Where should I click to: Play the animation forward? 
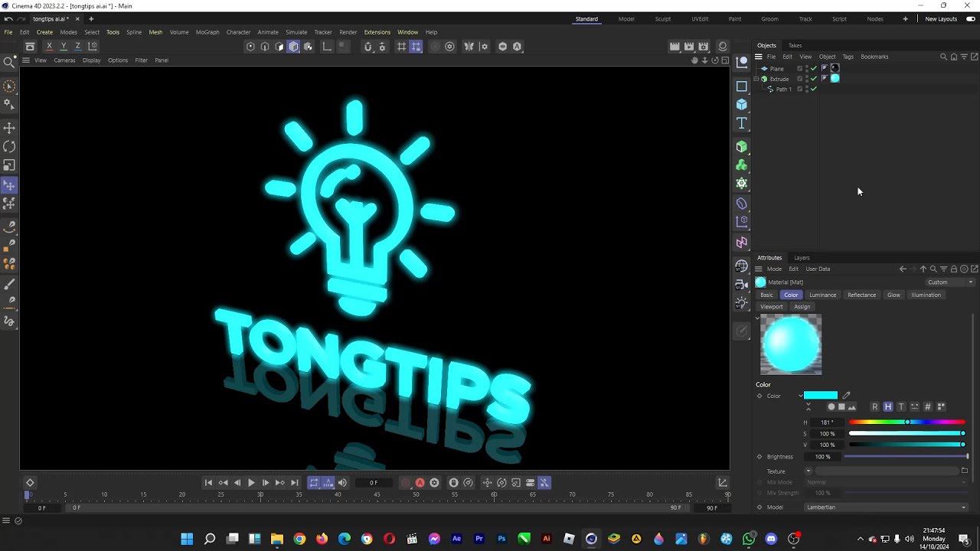(x=251, y=482)
